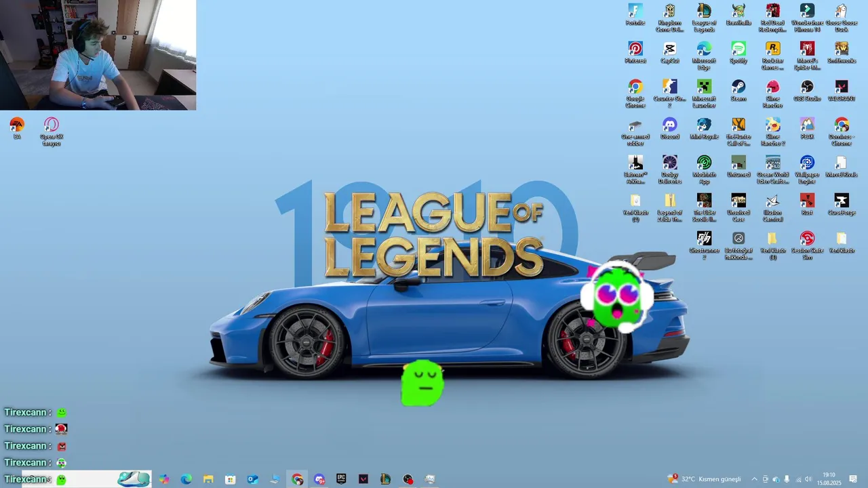
Task: Launch Wondershare Filmora 14 shortcut
Action: pos(807,18)
